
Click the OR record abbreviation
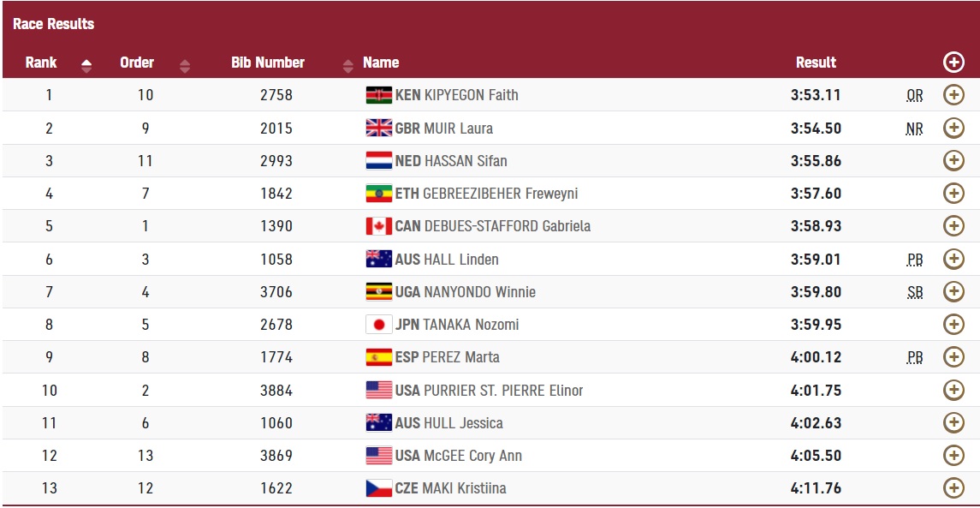pyautogui.click(x=914, y=96)
